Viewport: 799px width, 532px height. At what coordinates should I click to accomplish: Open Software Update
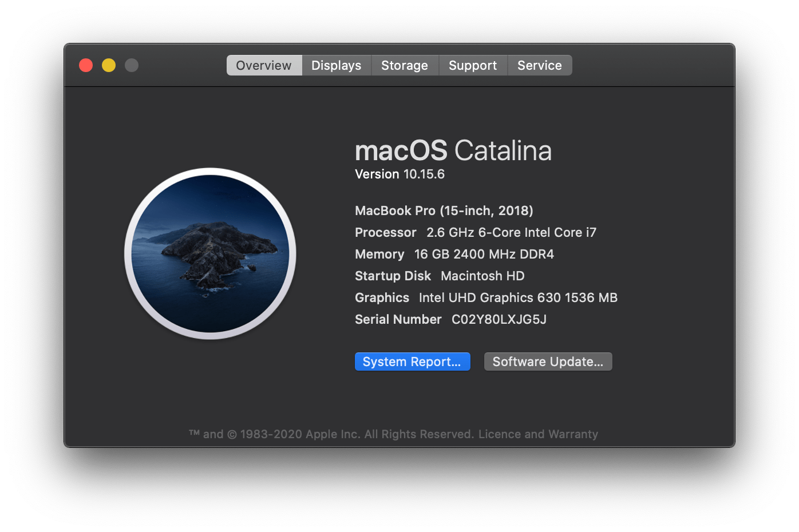click(547, 361)
